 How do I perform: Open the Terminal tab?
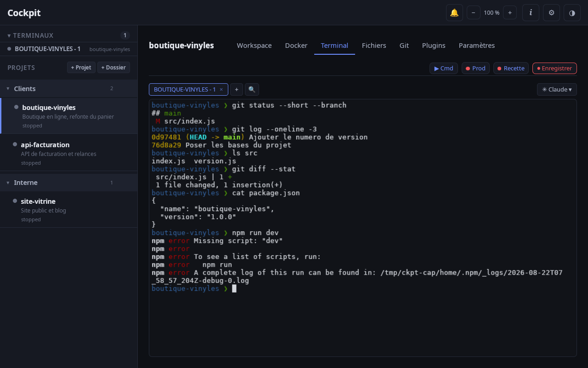click(x=334, y=46)
